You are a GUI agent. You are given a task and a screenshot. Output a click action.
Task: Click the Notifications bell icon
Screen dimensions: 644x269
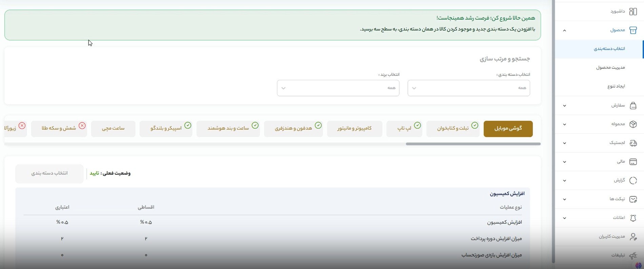tap(633, 218)
